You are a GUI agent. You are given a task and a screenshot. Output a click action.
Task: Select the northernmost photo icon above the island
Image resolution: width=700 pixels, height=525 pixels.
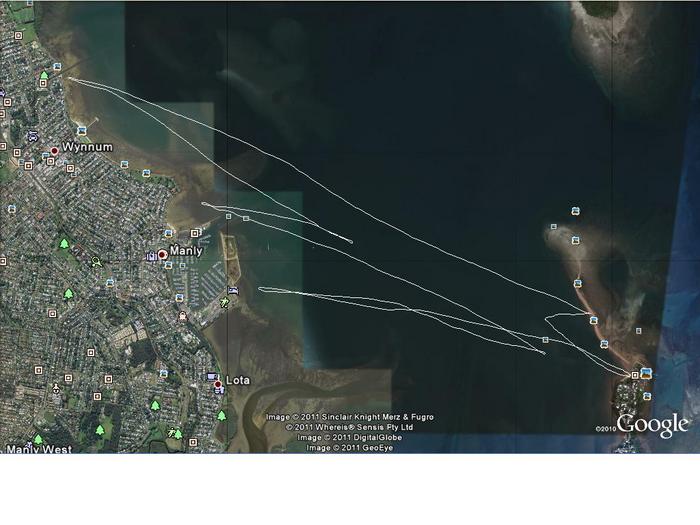coord(575,211)
